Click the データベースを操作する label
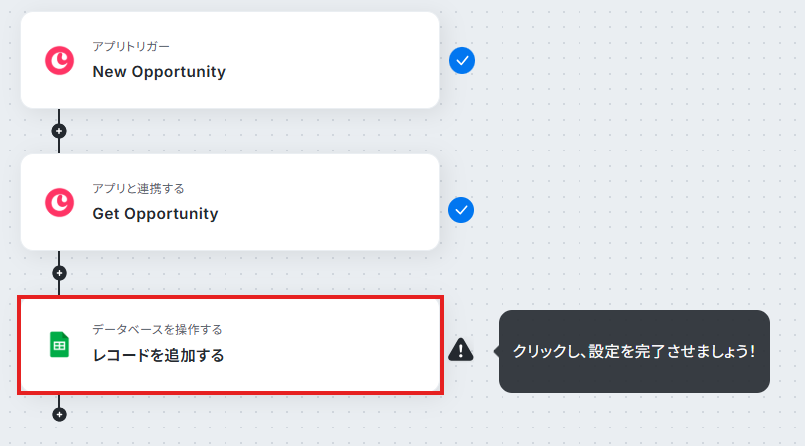805x446 pixels. (157, 329)
